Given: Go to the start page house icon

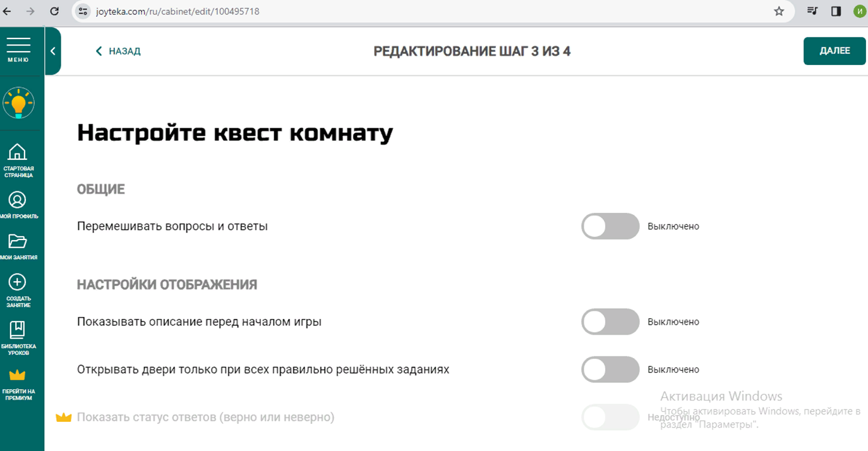Looking at the screenshot, I should (x=17, y=152).
